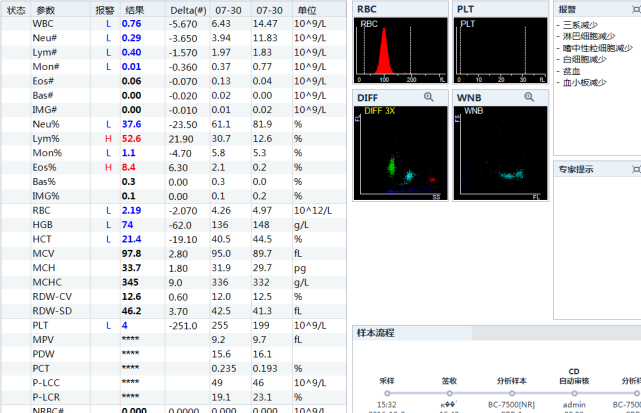
Task: Click the WBC delta value -5.670
Action: pyautogui.click(x=183, y=24)
